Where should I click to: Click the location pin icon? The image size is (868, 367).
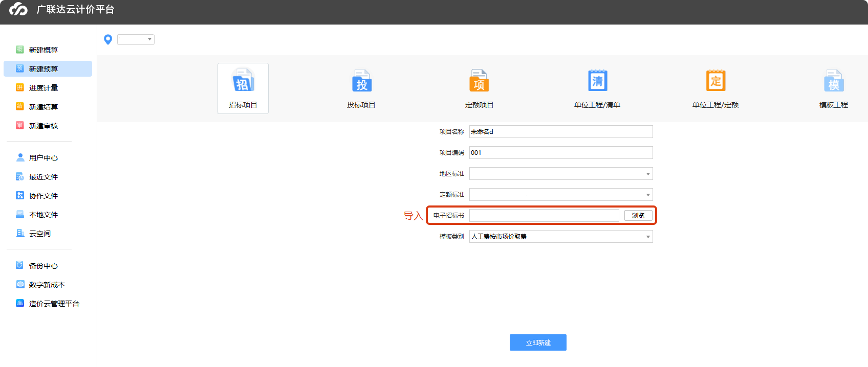[x=108, y=39]
